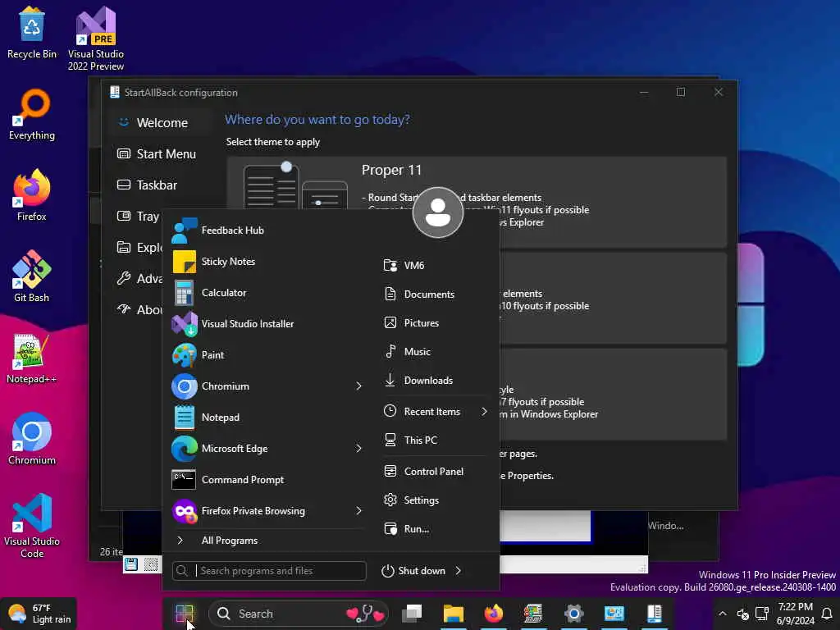Open Settings gear on the taskbar
Screen dimensions: 840x630
[573, 614]
